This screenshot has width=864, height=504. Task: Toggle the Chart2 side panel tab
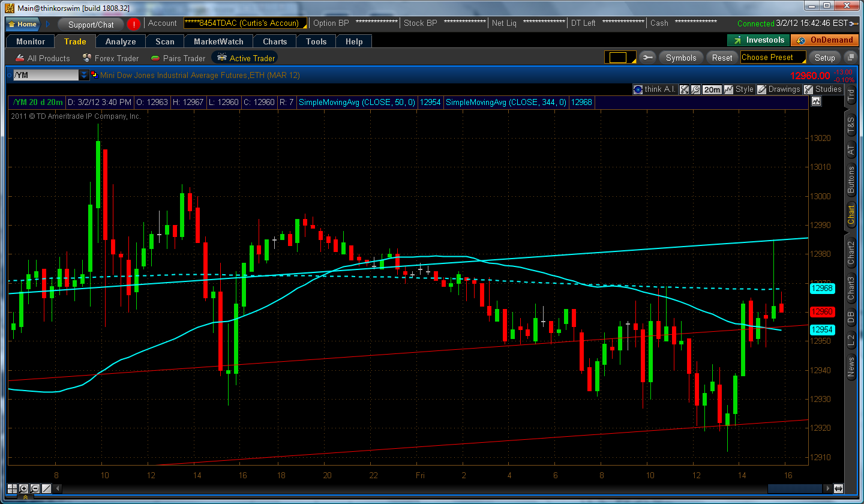(x=851, y=253)
